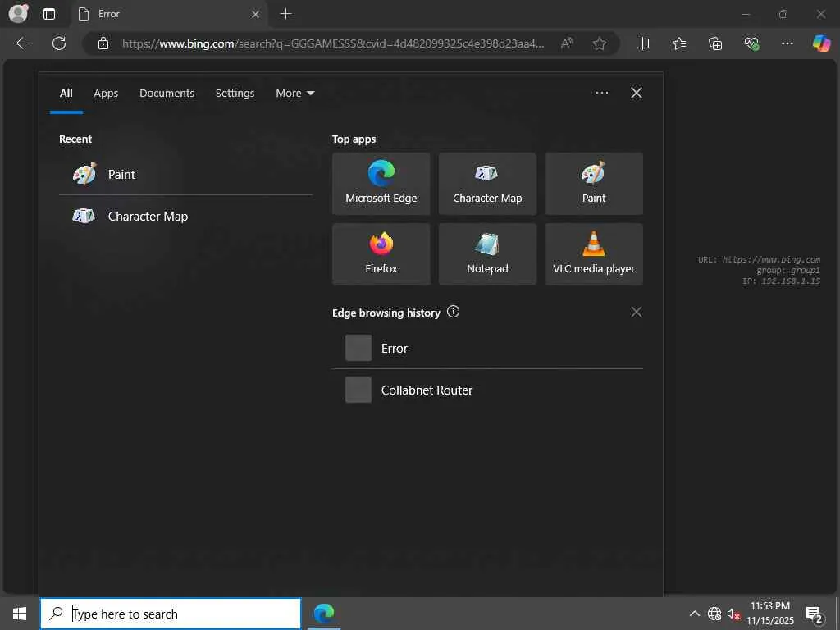
Task: Refresh the page with reload icon
Action: point(59,43)
